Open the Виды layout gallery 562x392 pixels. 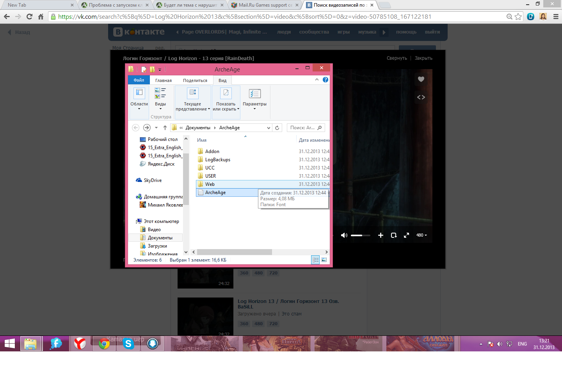160,98
